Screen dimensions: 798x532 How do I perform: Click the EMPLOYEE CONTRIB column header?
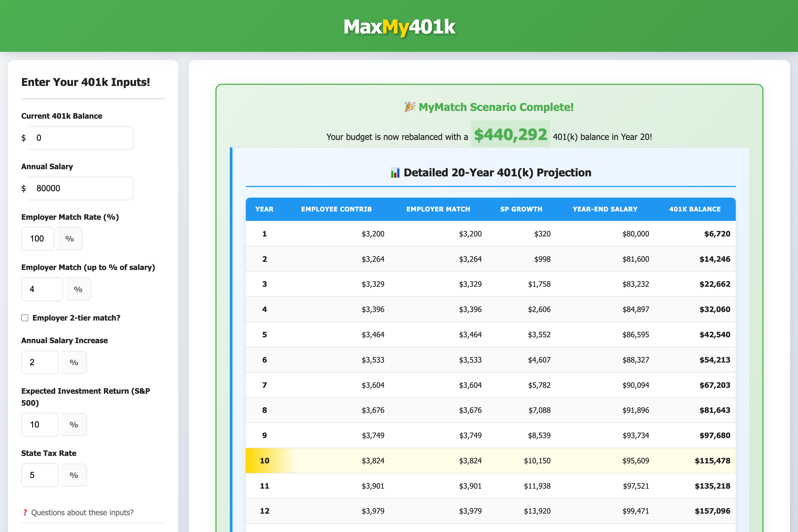click(x=336, y=209)
